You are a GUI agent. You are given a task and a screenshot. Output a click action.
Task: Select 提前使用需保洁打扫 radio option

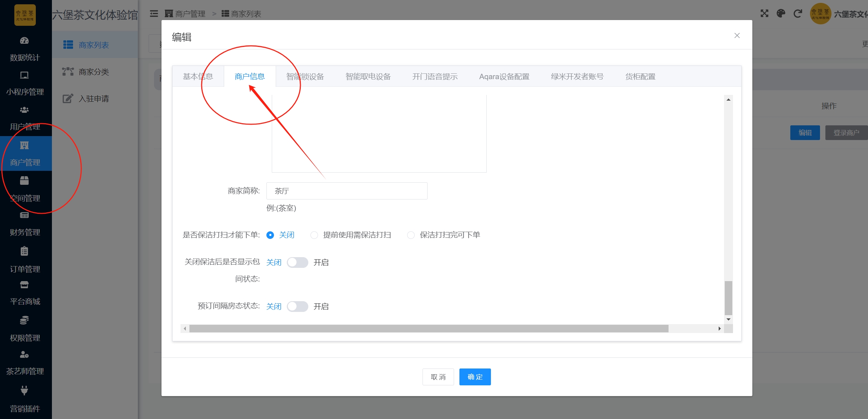(x=314, y=235)
